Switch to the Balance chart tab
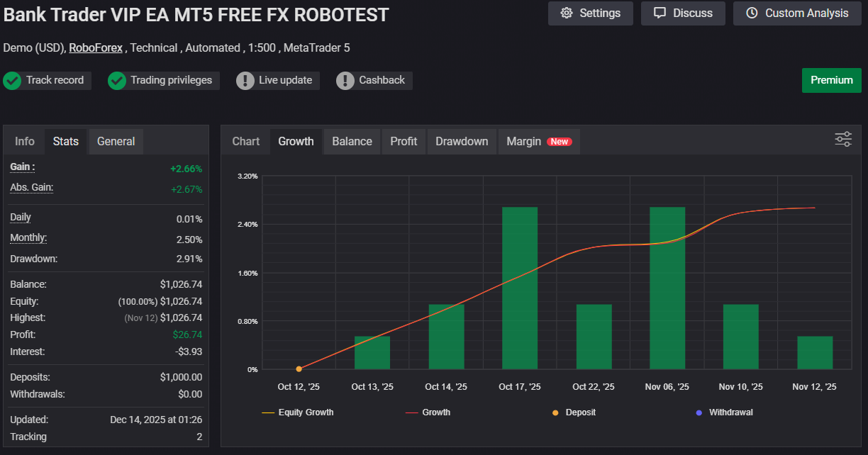868x455 pixels. click(352, 142)
